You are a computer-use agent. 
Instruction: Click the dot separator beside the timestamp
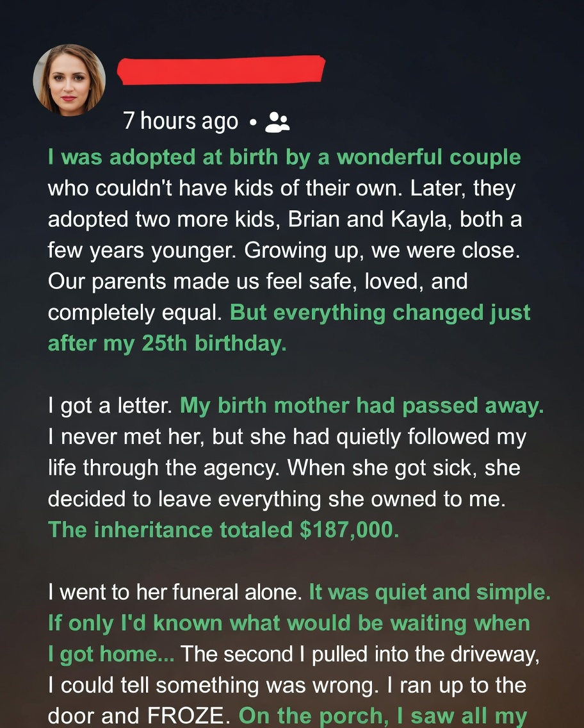click(252, 122)
